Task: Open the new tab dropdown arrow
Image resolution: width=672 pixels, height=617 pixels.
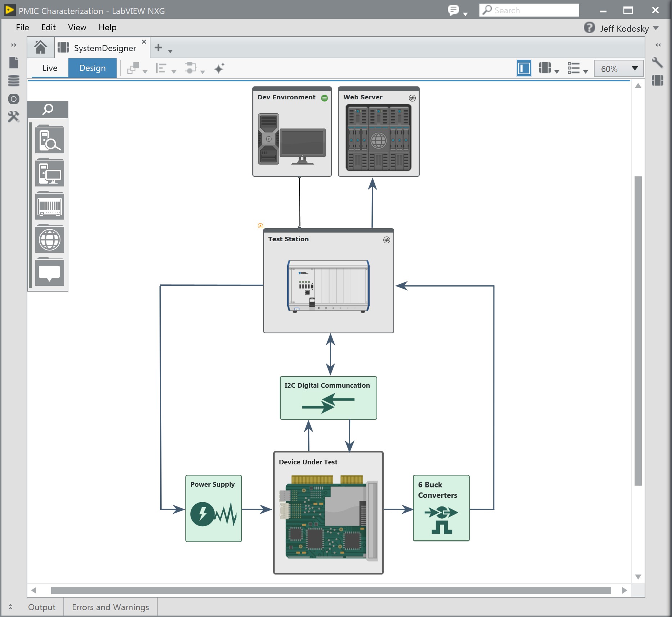Action: (170, 51)
